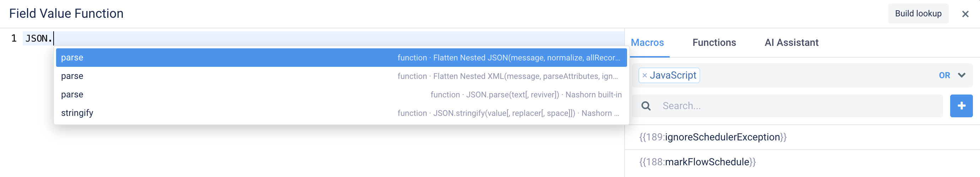The image size is (980, 177).
Task: Focus the macros Search field
Action: [x=799, y=106]
